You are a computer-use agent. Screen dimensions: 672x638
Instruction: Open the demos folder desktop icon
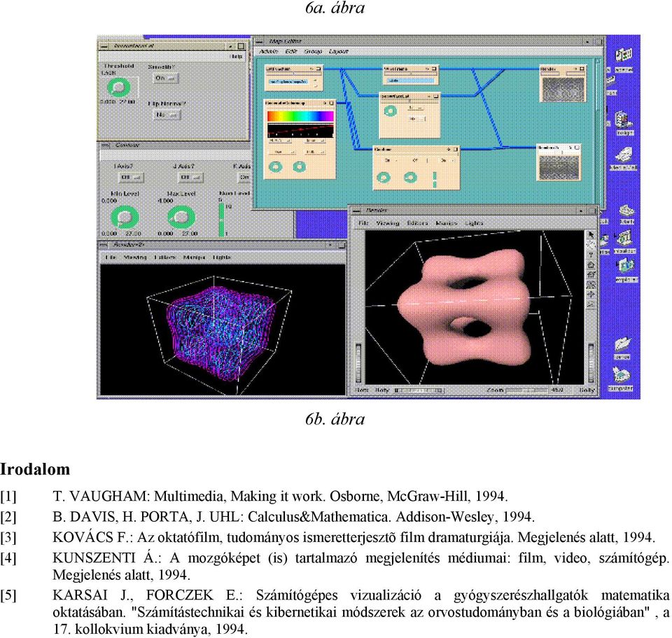coord(622,348)
